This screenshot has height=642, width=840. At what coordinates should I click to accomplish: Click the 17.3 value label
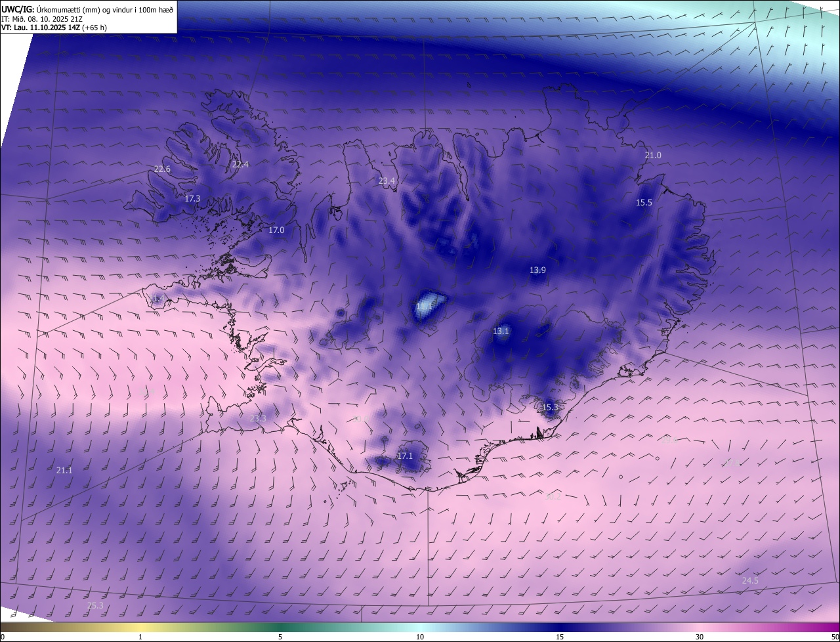coord(192,198)
